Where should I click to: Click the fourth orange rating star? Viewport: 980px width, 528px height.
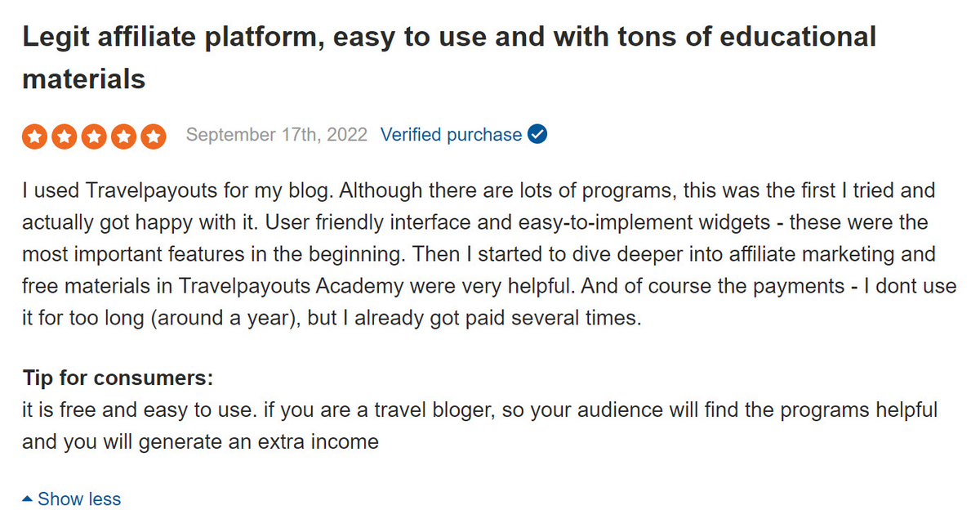pos(123,136)
